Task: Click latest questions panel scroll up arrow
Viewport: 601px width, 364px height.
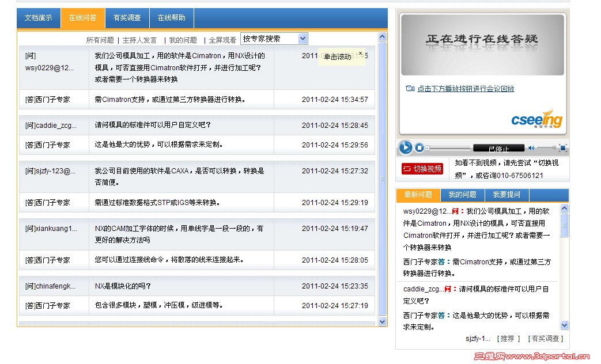Action: 564,208
